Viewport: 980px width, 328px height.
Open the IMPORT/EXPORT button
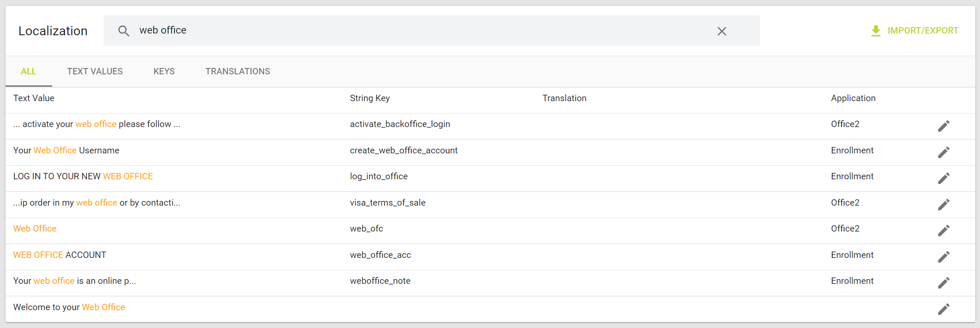[x=923, y=31]
